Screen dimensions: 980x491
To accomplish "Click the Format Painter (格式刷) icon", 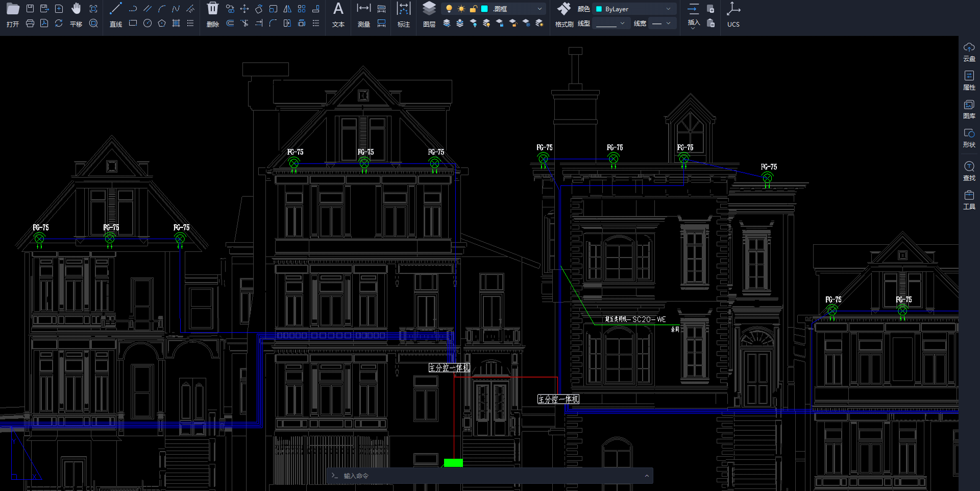I will point(564,9).
